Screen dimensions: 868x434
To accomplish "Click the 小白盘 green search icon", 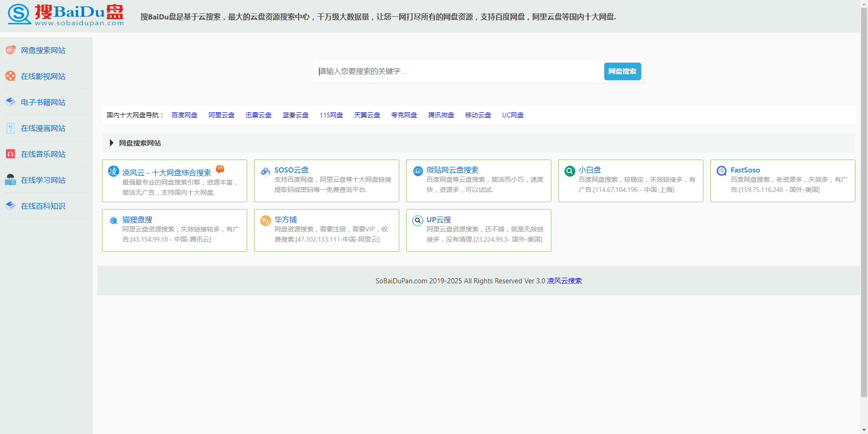I will click(x=570, y=171).
